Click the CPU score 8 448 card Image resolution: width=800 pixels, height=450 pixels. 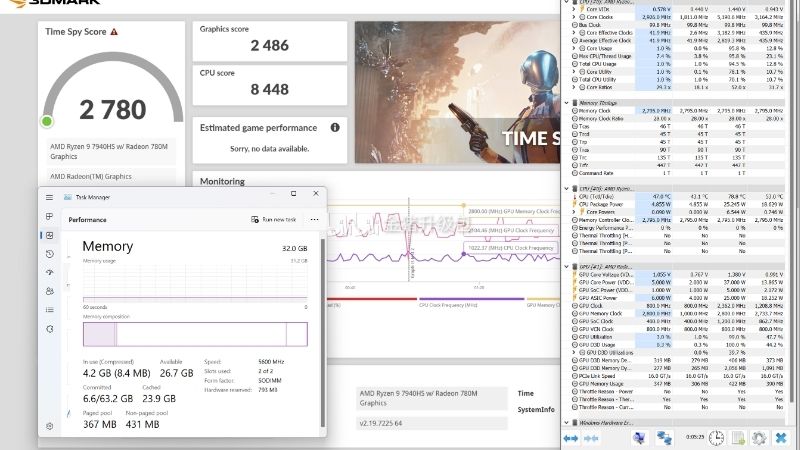tap(269, 85)
